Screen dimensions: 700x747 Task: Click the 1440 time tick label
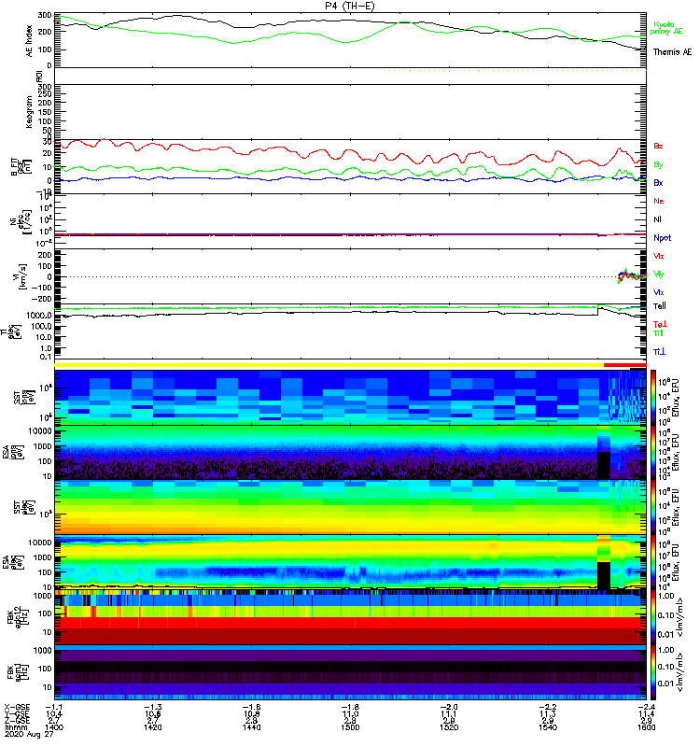251,727
